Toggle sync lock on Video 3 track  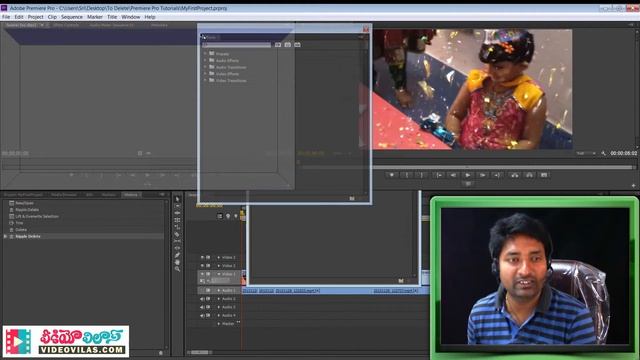click(208, 258)
